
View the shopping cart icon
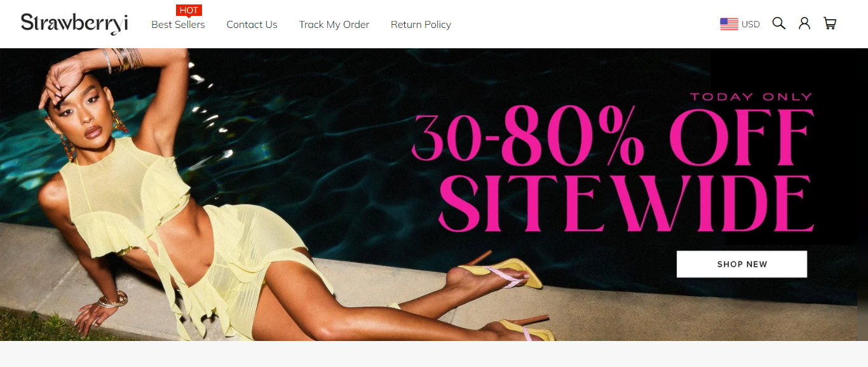830,23
